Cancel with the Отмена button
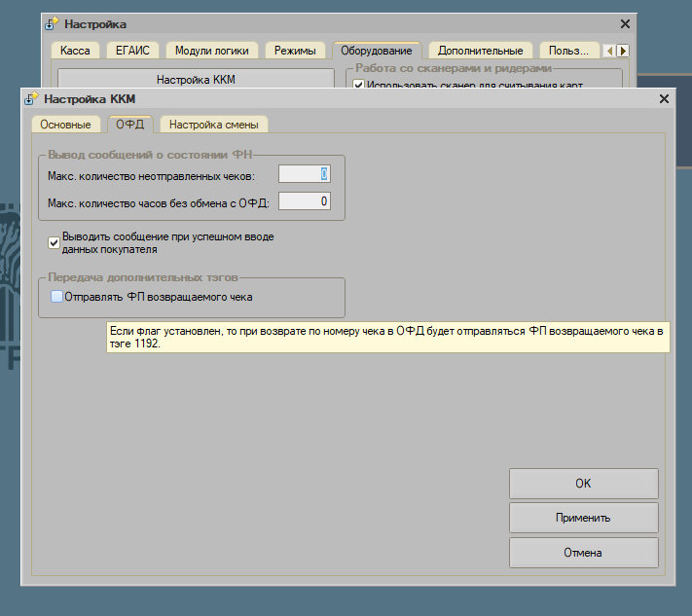Viewport: 692px width, 616px height. tap(583, 553)
